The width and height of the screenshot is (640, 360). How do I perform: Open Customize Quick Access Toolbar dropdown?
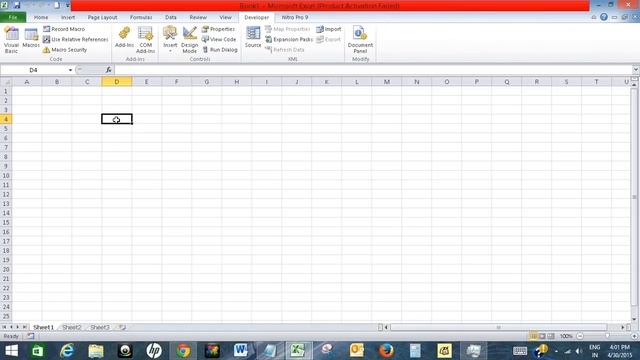coord(67,6)
